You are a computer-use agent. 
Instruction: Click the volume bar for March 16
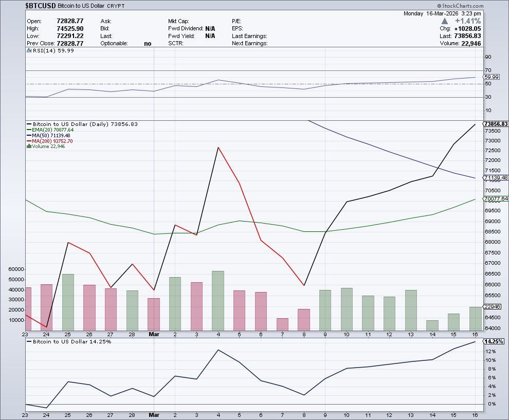click(476, 319)
